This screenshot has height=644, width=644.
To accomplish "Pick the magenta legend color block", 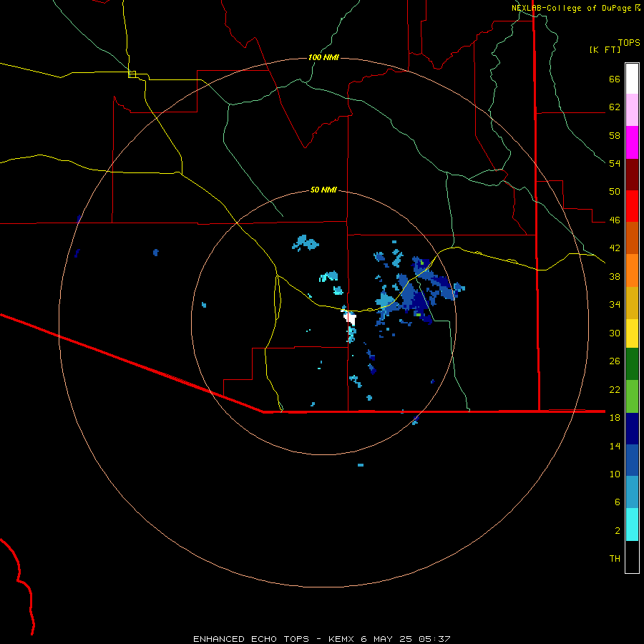I will click(x=632, y=142).
